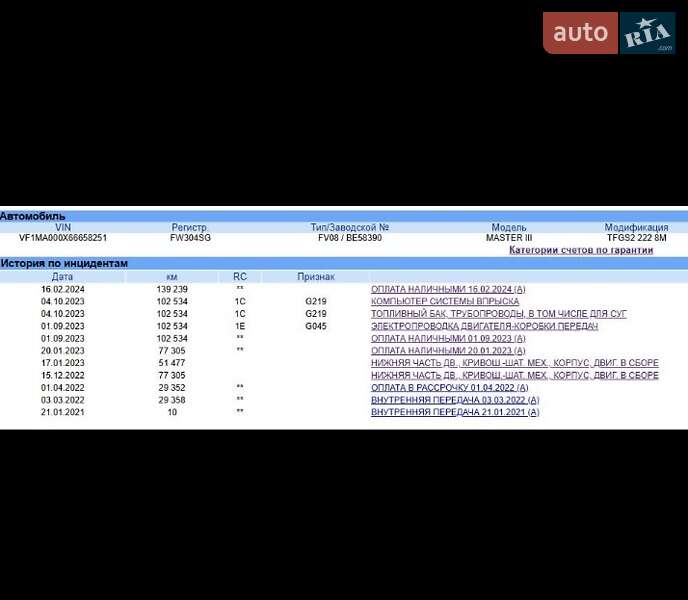Image resolution: width=688 pixels, height=600 pixels.
Task: Click the 'Признак' column header
Action: (x=316, y=276)
